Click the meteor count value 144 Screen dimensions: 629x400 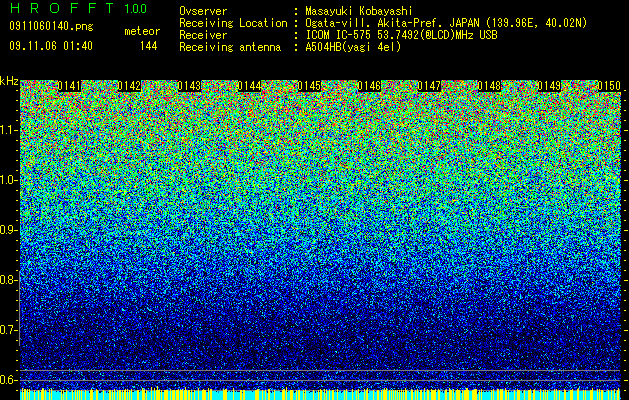point(148,46)
